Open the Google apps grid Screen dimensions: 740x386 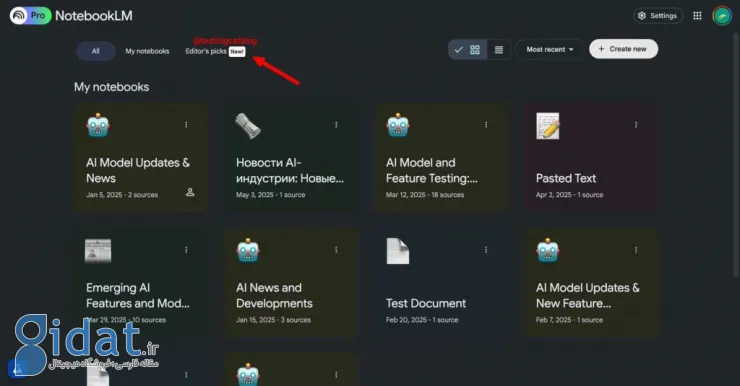[x=697, y=16]
